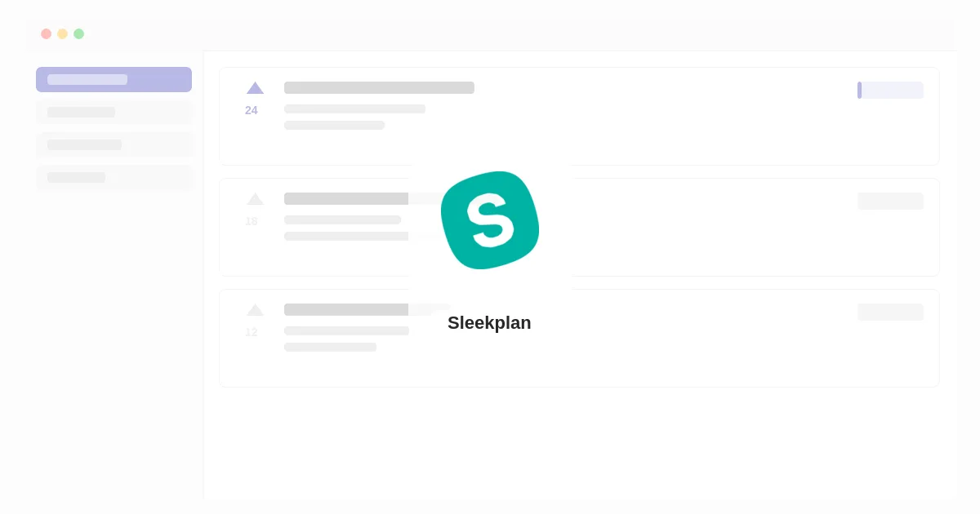Viewport: 980px width, 514px height.
Task: Click the red window close dot
Action: pyautogui.click(x=47, y=33)
